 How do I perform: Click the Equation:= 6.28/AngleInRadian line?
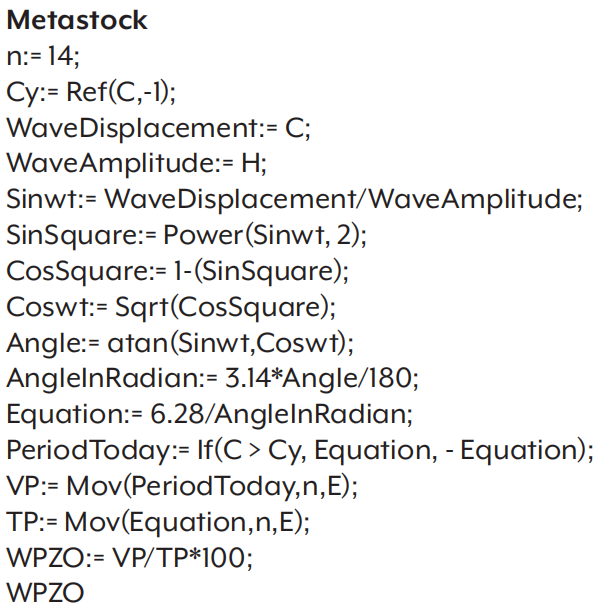coord(210,415)
